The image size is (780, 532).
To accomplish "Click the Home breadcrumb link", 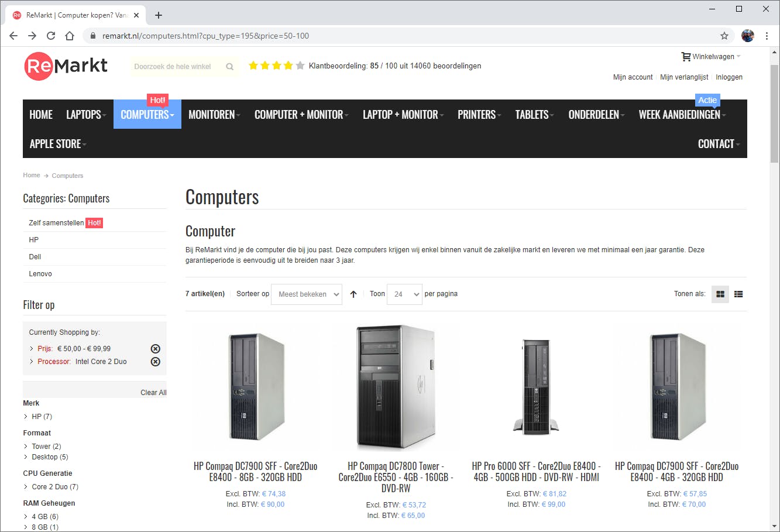I will point(32,176).
